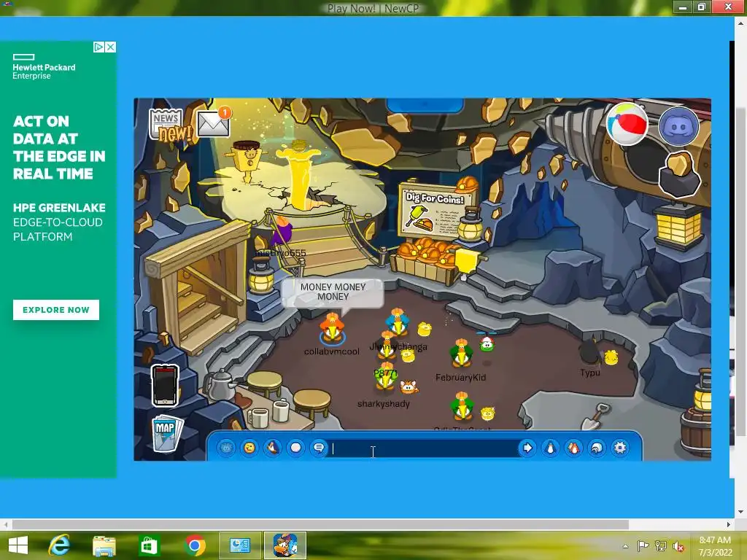747x560 pixels.
Task: Open the safe chat speech bubble icon
Action: 320,448
